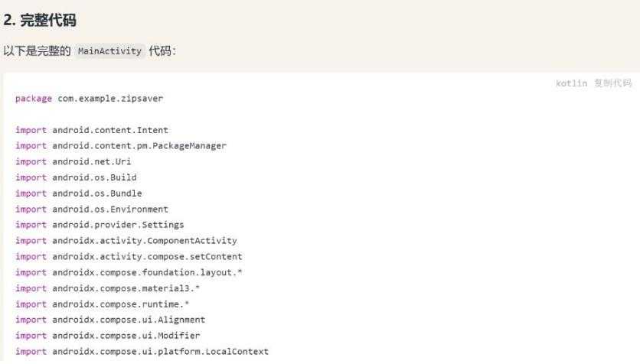Click the platform.LocalContext import line
The image size is (640, 364).
[142, 352]
